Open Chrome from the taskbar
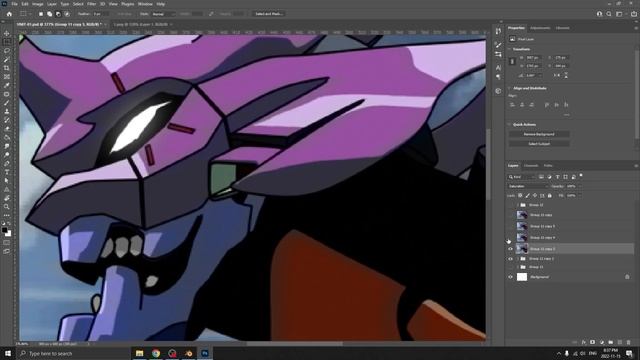Viewport: 640px width, 360px height. click(x=156, y=353)
